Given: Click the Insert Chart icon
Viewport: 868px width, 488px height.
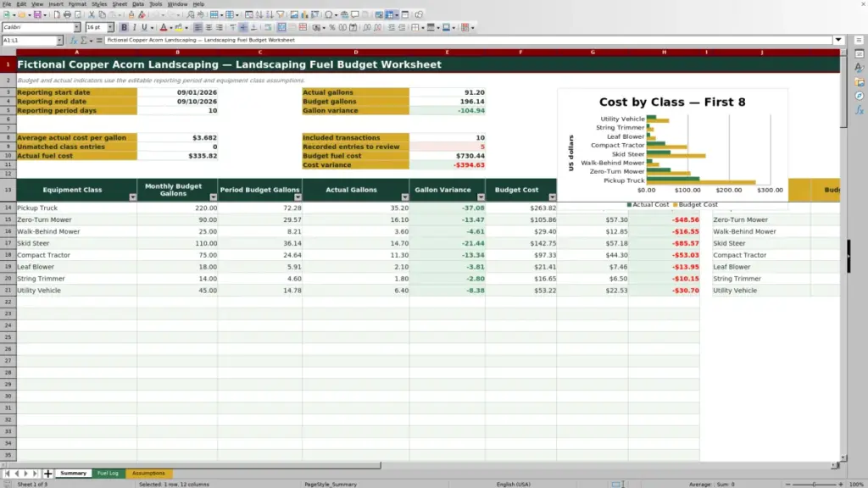Looking at the screenshot, I should (304, 15).
